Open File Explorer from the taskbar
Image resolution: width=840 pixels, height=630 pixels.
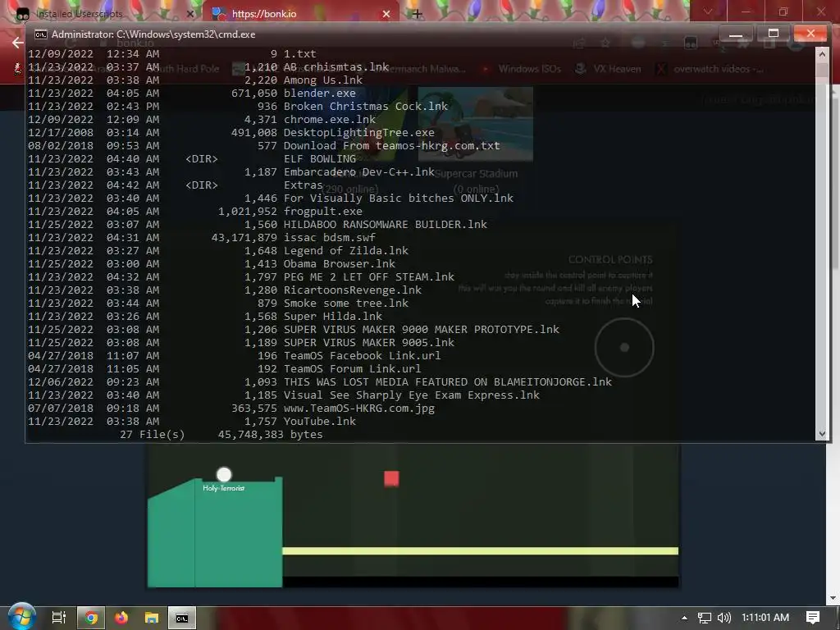click(x=152, y=618)
